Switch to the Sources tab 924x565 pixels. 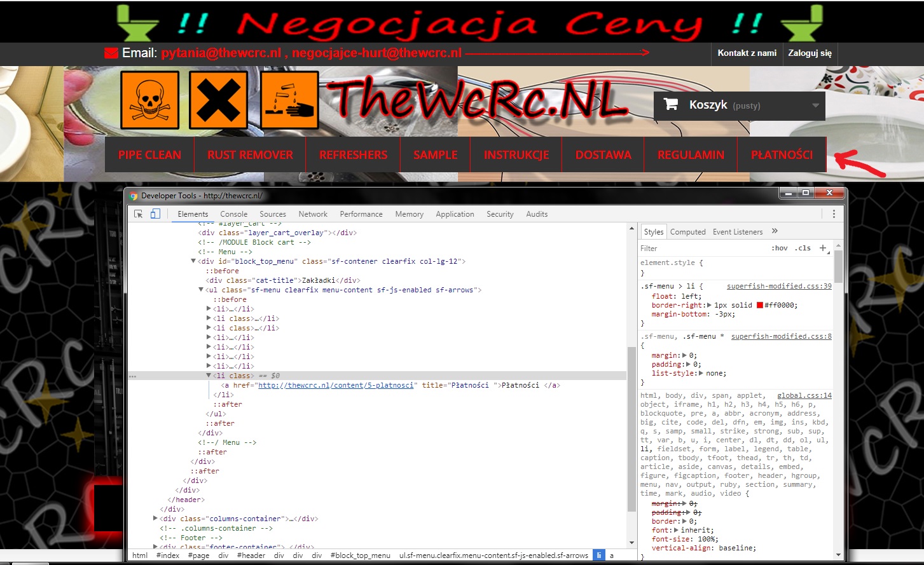[x=273, y=214]
